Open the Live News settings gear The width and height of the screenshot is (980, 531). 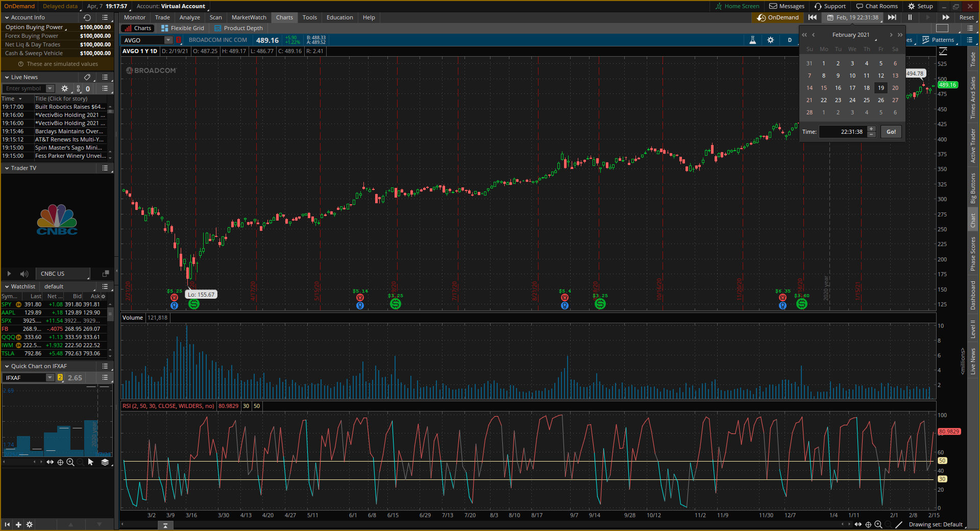[65, 88]
